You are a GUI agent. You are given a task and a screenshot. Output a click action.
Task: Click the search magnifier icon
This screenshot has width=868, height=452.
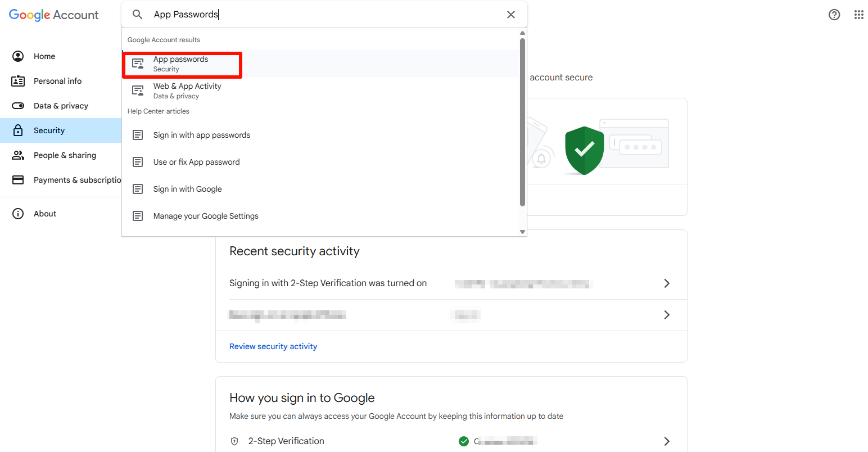[x=137, y=15]
